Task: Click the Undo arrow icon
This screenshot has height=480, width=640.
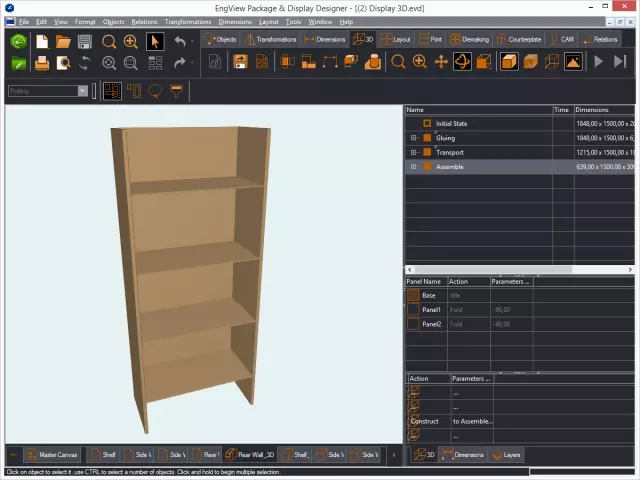Action: tap(180, 41)
